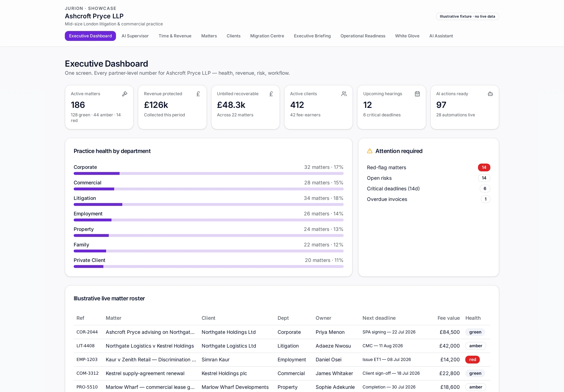Image resolution: width=564 pixels, height=392 pixels.
Task: Open the Clients tab
Action: [234, 36]
